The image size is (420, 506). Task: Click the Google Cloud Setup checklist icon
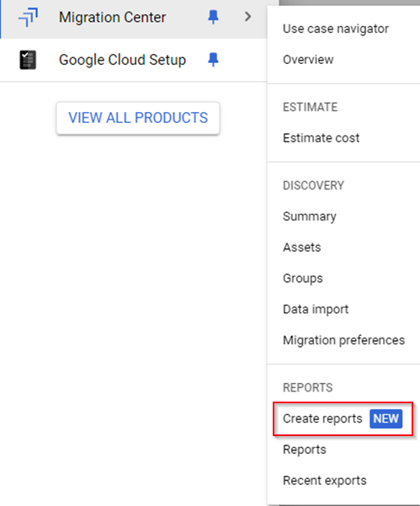pos(28,60)
